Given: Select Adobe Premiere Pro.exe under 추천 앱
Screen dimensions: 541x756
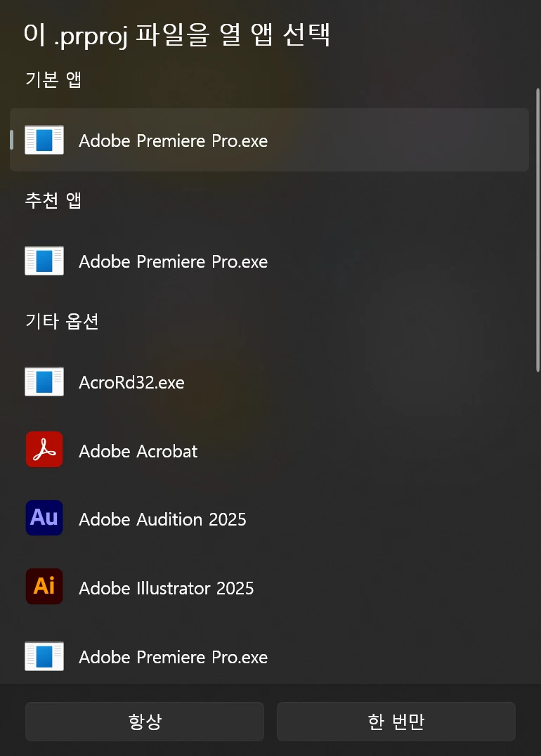Looking at the screenshot, I should tap(269, 261).
